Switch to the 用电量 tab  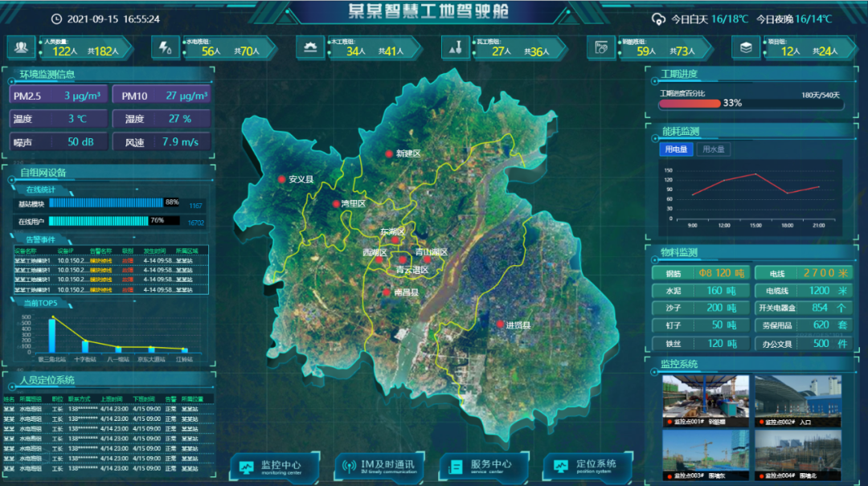(676, 149)
